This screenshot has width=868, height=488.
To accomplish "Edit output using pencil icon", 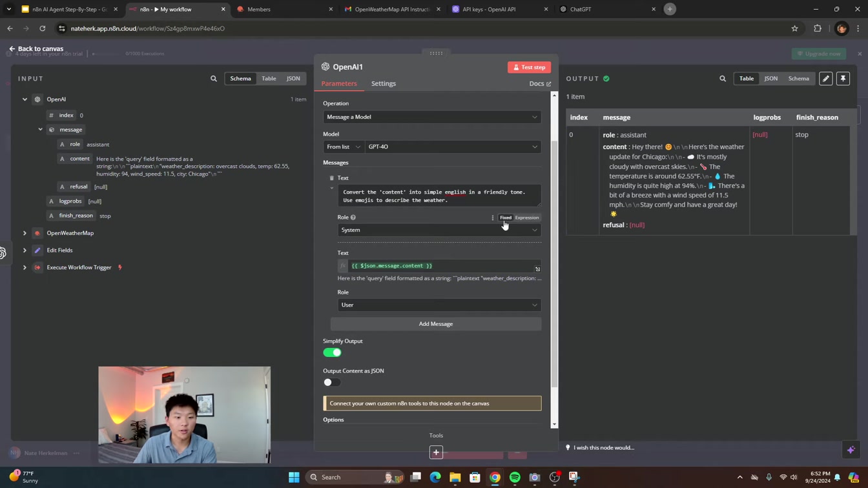I will coord(825,79).
